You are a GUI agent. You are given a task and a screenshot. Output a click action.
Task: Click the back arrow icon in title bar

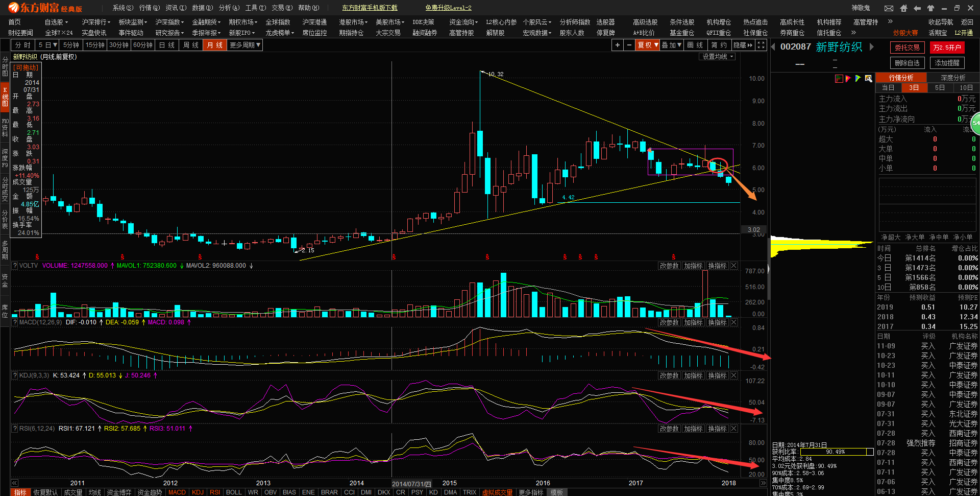917,8
